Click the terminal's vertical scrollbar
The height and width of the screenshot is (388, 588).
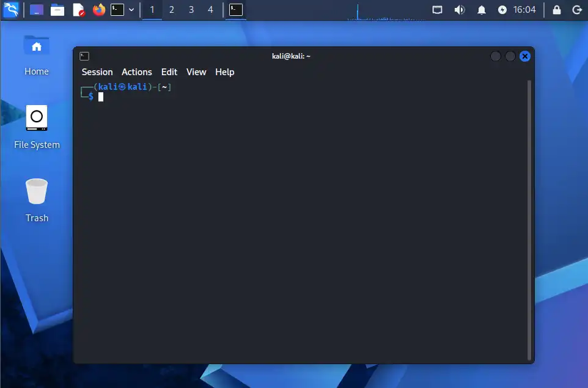coord(529,219)
